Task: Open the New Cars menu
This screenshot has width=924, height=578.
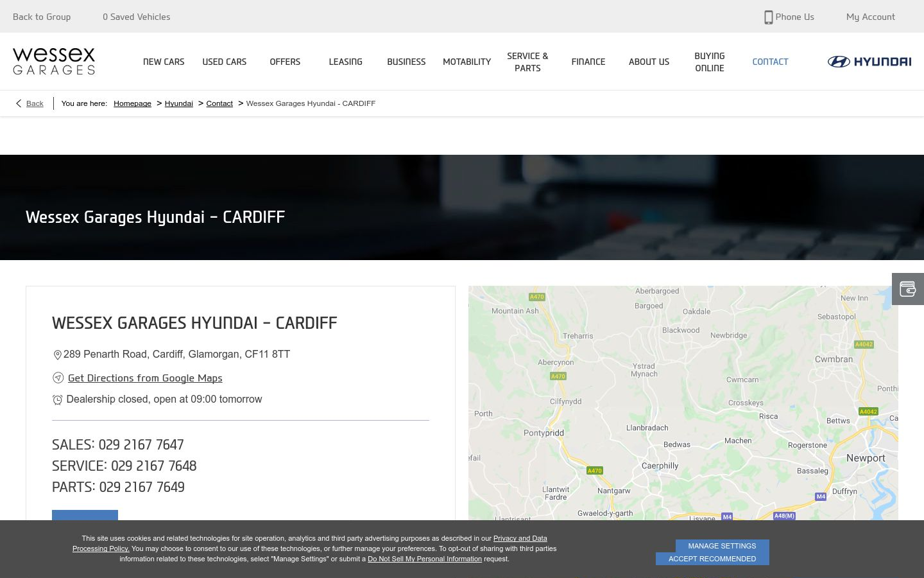Action: (164, 62)
